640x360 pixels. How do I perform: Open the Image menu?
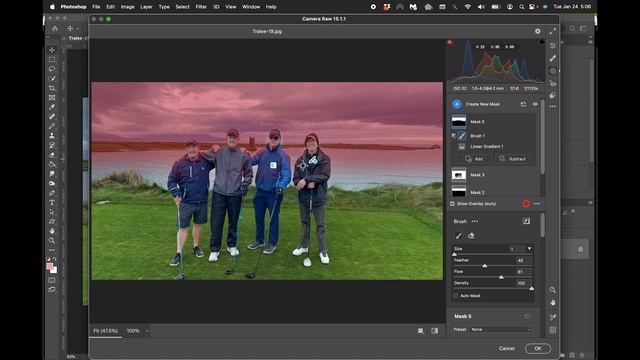(x=127, y=7)
